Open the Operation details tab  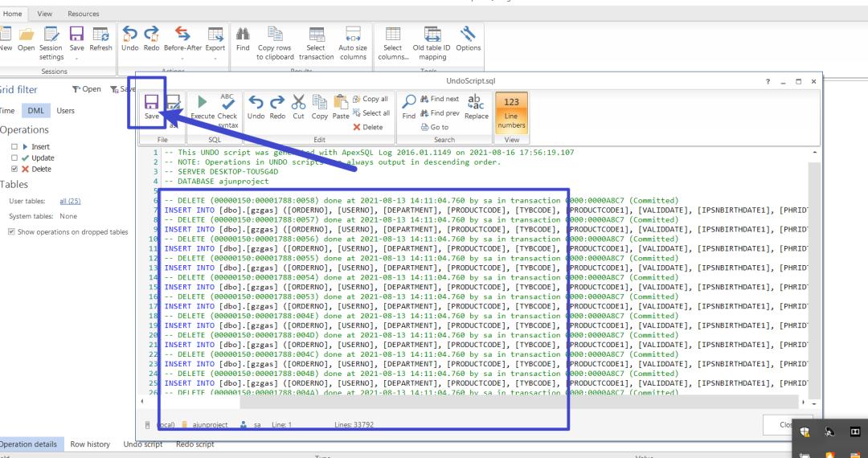click(30, 444)
